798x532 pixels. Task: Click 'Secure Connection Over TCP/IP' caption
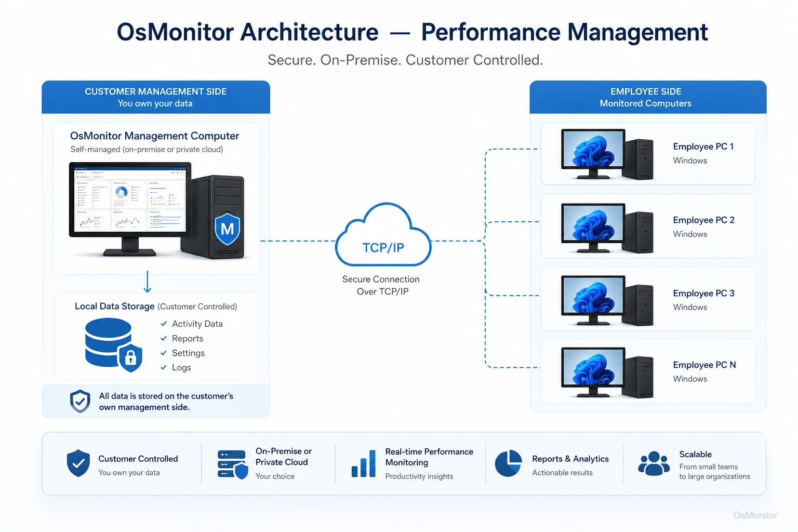tap(381, 285)
